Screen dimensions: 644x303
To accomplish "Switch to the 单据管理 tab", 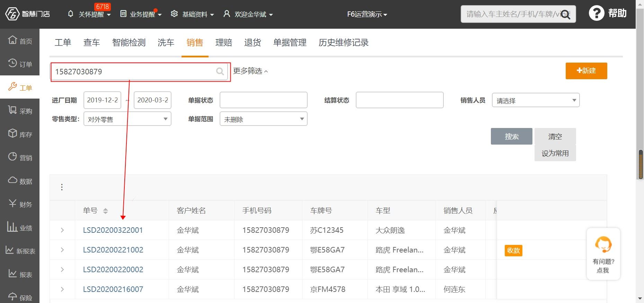I will click(290, 43).
